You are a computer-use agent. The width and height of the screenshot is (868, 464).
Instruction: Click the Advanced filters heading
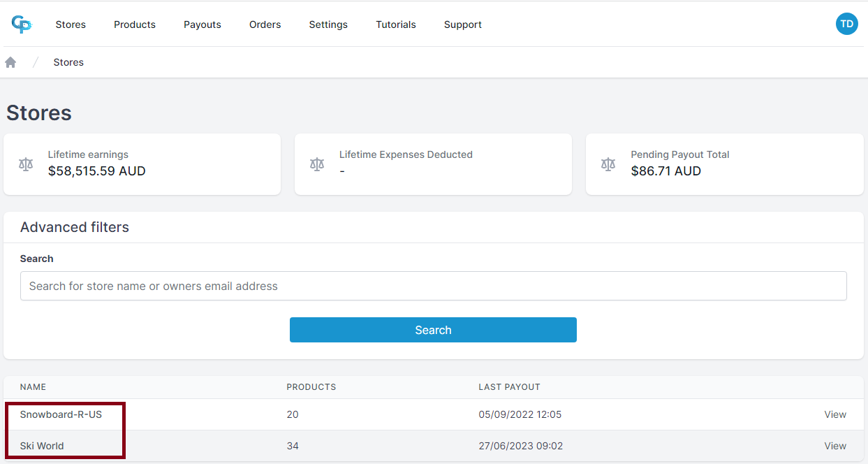[75, 227]
